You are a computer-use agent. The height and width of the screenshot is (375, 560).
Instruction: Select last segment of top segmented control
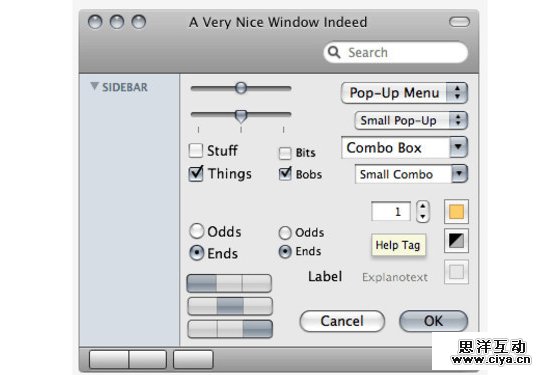[257, 284]
